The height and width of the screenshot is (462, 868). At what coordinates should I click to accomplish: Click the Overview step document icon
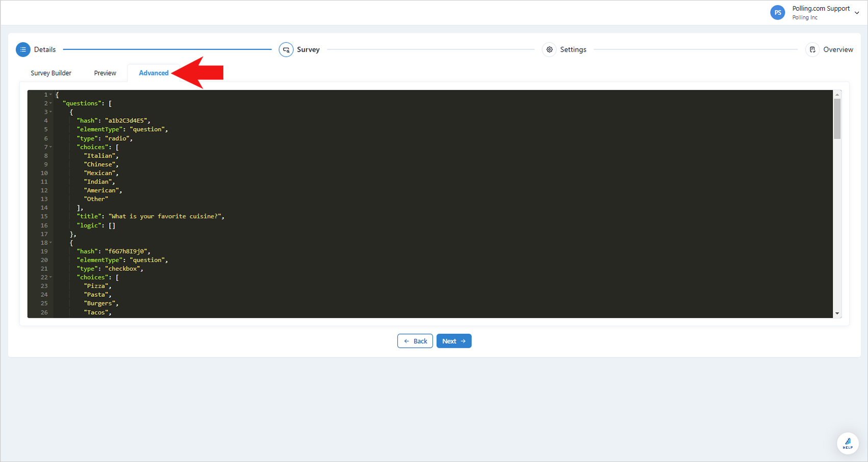point(812,49)
